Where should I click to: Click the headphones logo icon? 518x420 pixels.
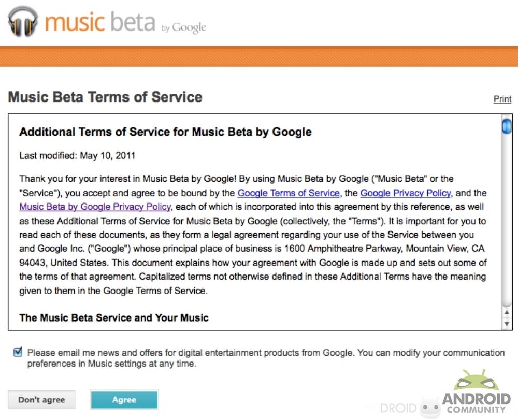click(x=23, y=22)
